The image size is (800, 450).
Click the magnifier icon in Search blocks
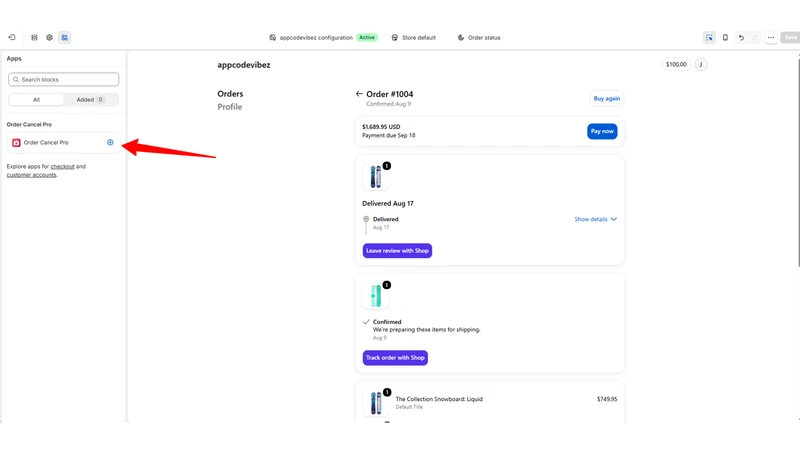coord(16,80)
